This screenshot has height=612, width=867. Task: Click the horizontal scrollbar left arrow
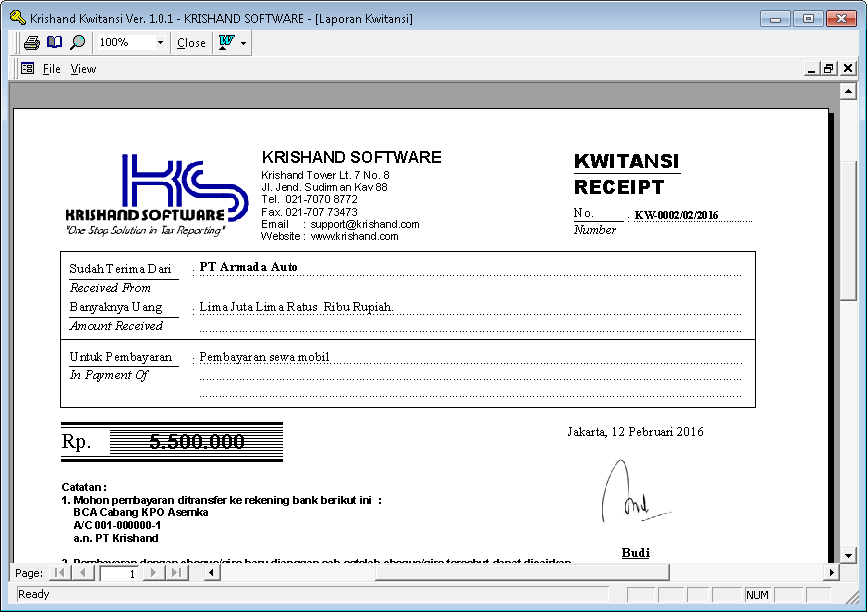click(x=211, y=573)
